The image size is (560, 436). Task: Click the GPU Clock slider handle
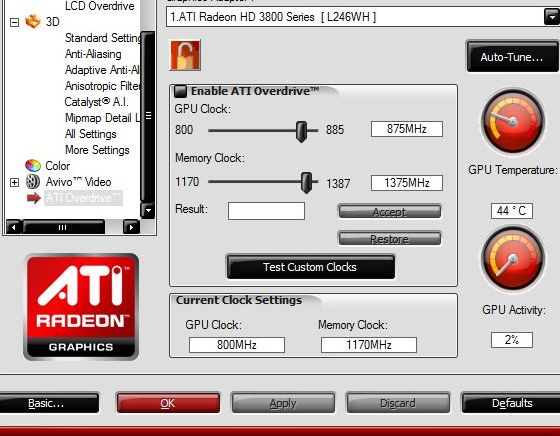point(301,131)
